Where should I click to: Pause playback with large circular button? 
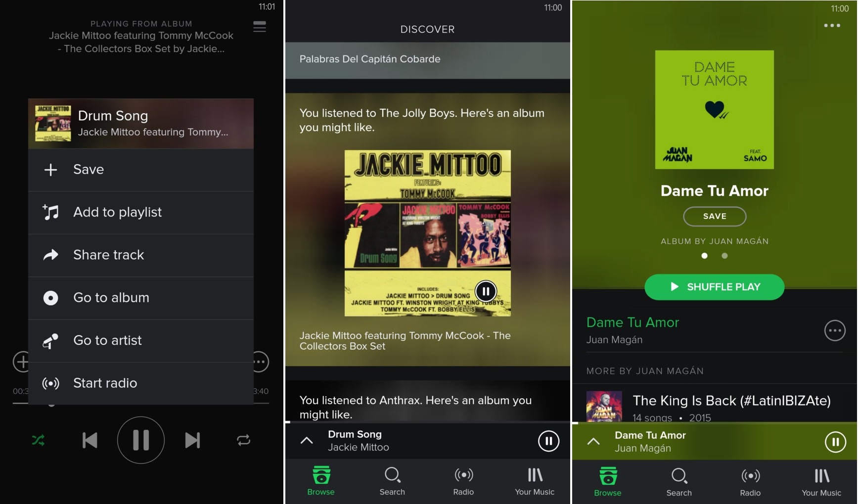(141, 440)
